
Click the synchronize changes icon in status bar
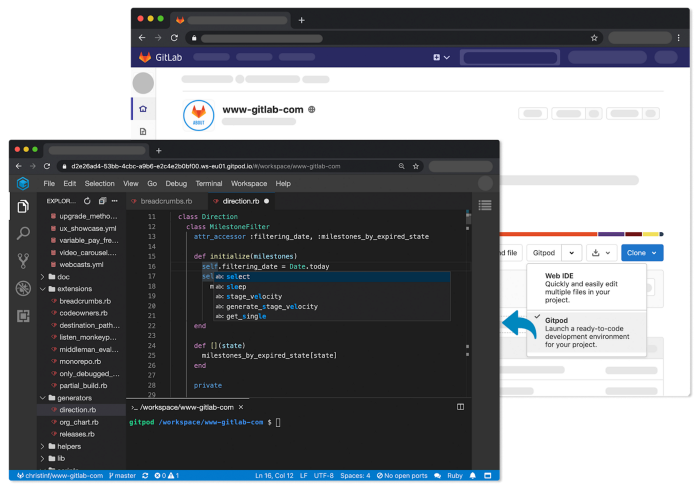tap(145, 476)
